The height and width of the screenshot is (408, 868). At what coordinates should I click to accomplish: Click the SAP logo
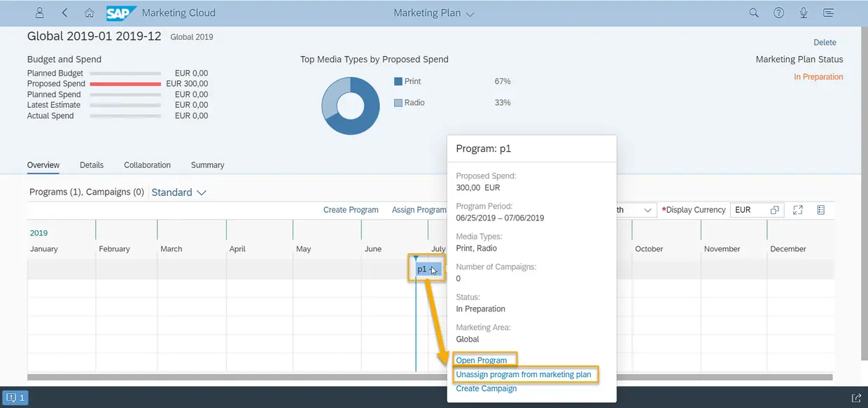121,13
